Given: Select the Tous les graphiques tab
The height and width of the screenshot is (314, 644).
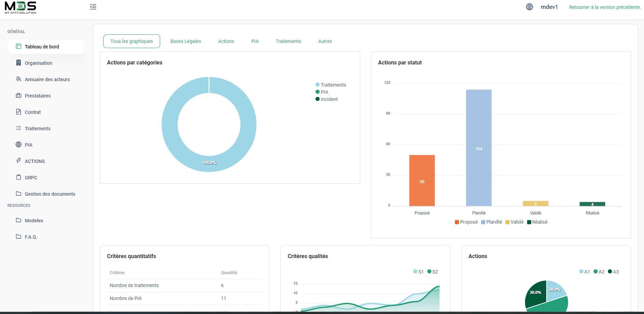Looking at the screenshot, I should coord(132,41).
